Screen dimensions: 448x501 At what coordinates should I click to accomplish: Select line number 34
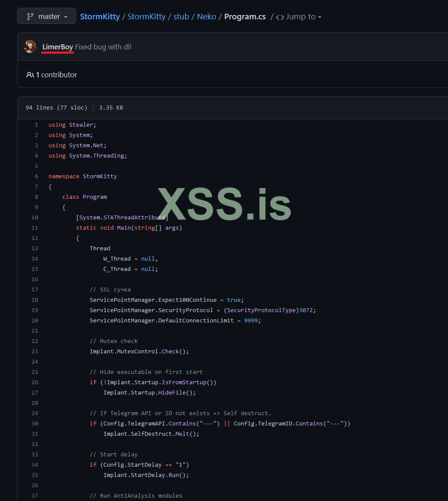(35, 465)
